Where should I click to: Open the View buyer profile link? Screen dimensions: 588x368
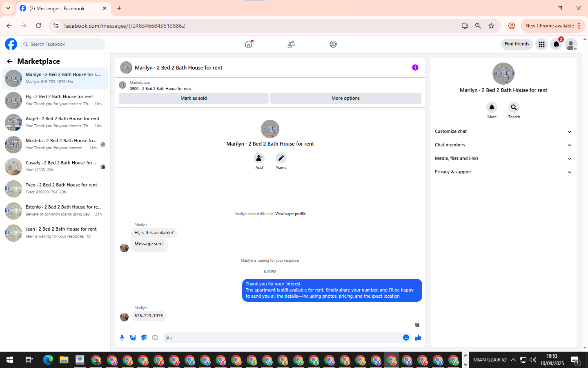point(290,214)
